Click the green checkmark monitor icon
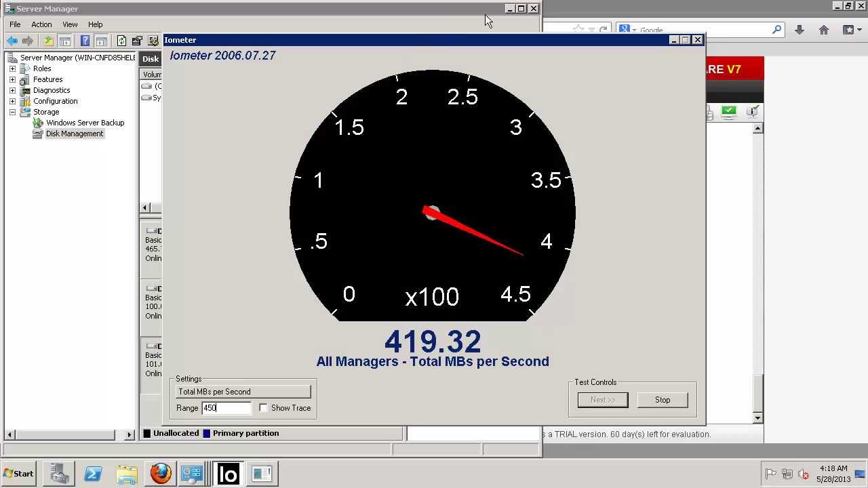The width and height of the screenshot is (868, 488). pos(729,112)
